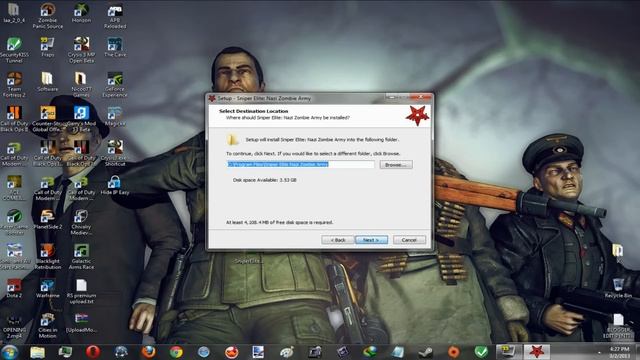Select Blacklight Retribution icon
Viewport: 640px width, 360px height.
(48, 256)
